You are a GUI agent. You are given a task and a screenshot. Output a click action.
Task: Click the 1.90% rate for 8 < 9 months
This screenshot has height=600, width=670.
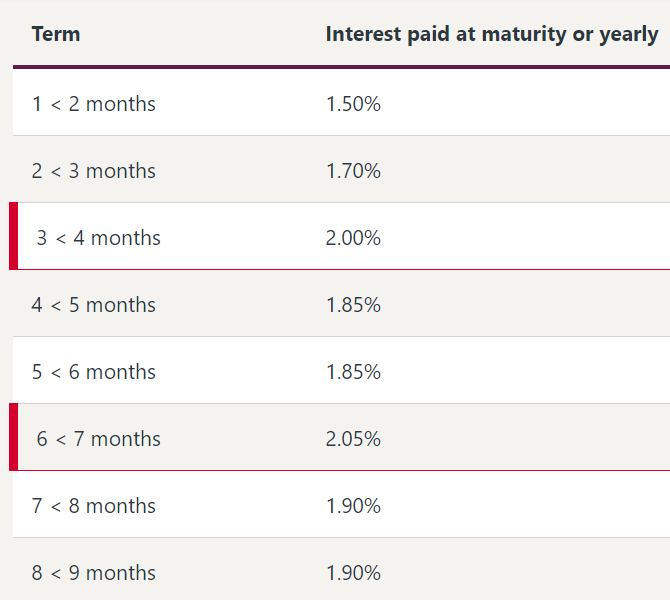point(353,573)
